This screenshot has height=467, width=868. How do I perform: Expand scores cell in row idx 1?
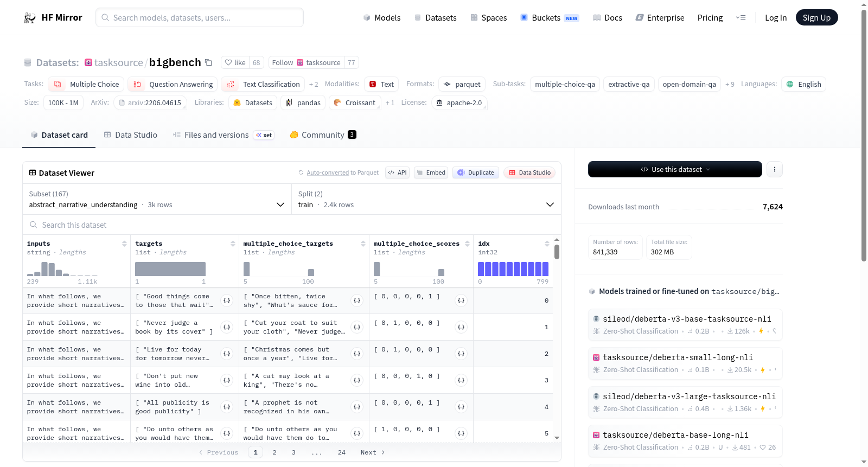click(461, 327)
